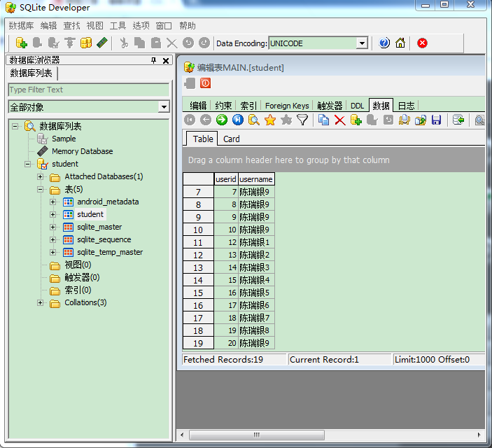Switch to the Card view tab
Viewport: 492px width, 448px height.
232,139
